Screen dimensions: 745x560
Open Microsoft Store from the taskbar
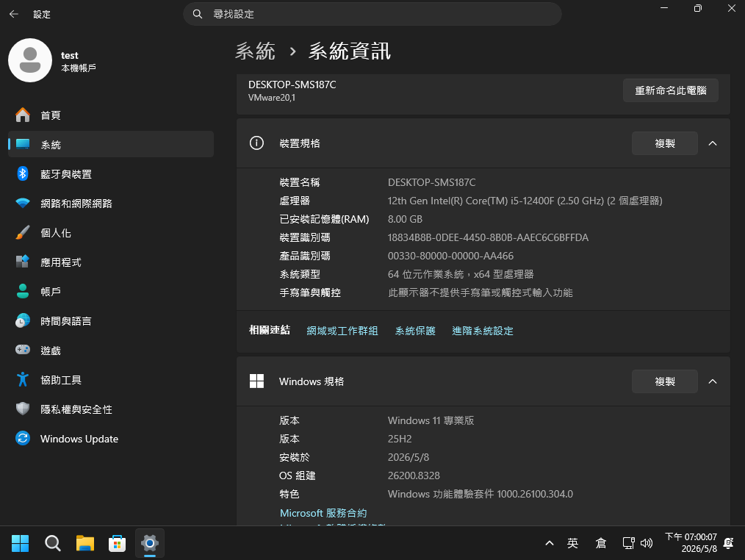click(x=117, y=543)
